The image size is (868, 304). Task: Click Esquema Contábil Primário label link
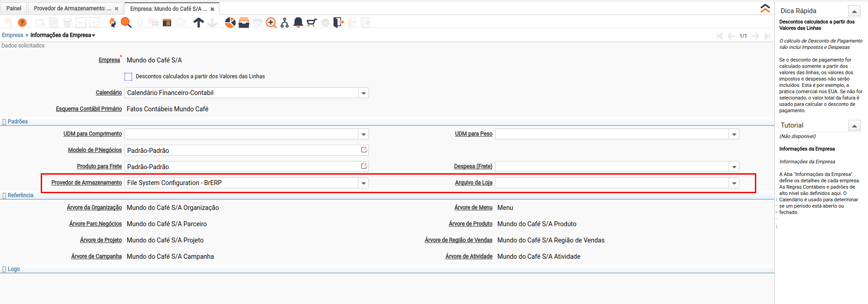point(89,109)
